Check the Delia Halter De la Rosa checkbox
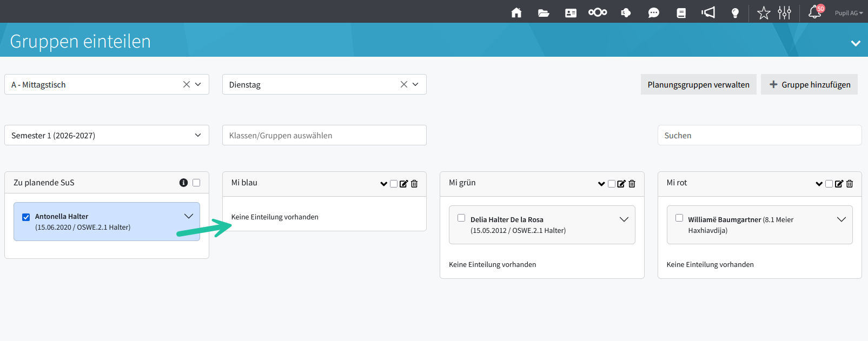Image resolution: width=868 pixels, height=341 pixels. click(x=461, y=218)
